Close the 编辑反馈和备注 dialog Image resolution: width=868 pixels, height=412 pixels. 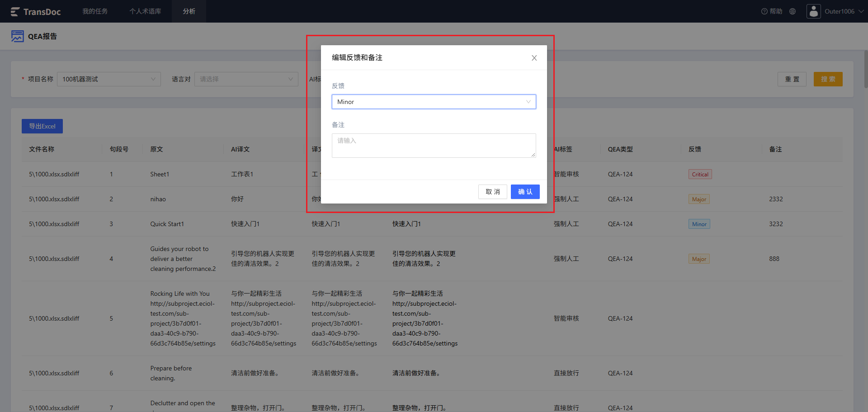(x=534, y=58)
